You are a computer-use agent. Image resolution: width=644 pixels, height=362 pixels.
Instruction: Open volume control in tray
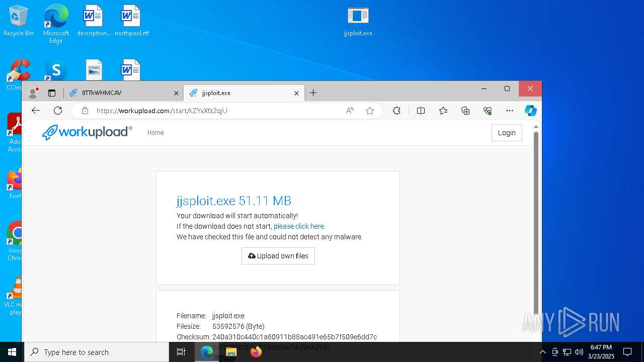[579, 352]
